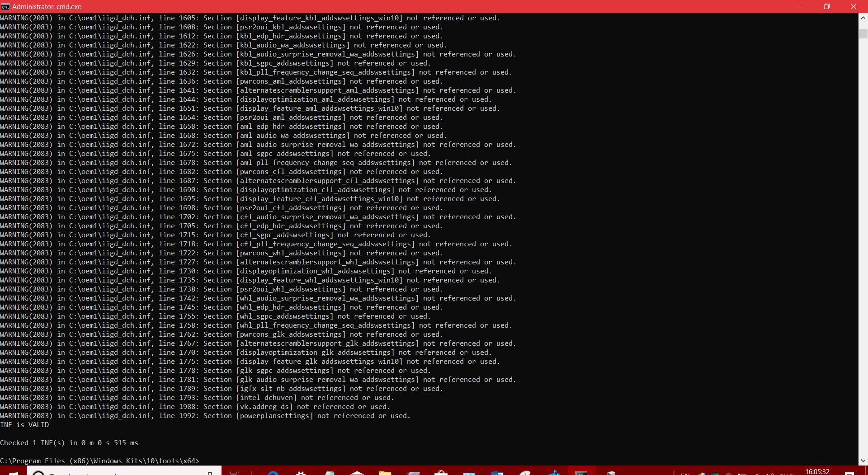Click the 'INF is VALID' result line
Screen dimensions: 868x475
pos(24,425)
